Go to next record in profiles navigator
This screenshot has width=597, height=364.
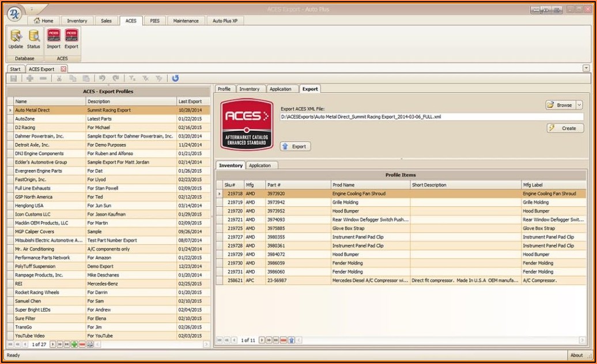coord(53,344)
